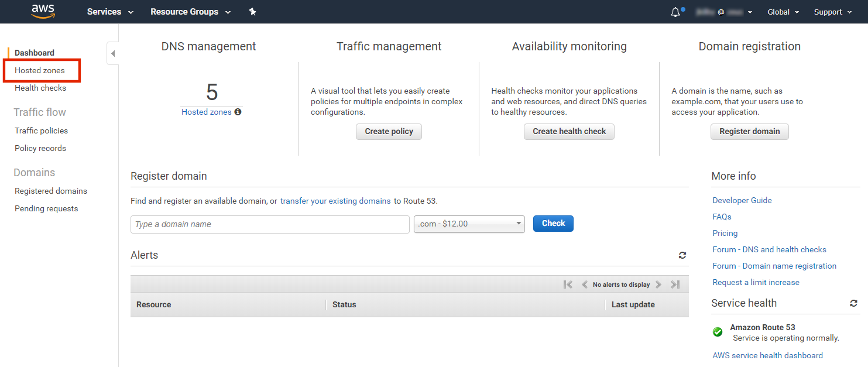
Task: Refresh the Alerts section
Action: (682, 255)
